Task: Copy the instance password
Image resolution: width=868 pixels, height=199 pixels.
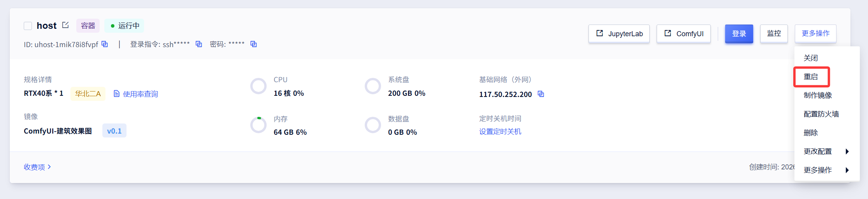Action: click(253, 44)
